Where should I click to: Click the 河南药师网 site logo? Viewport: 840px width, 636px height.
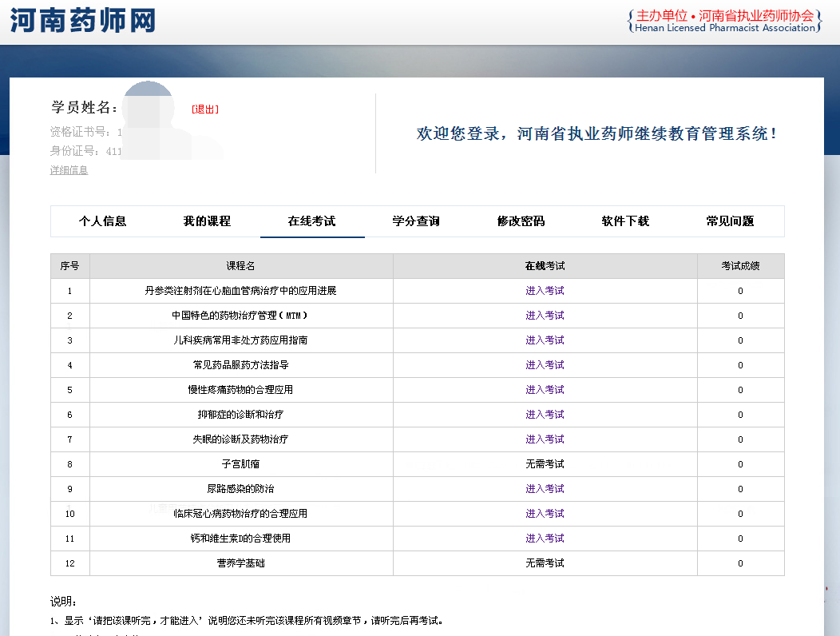pos(83,21)
